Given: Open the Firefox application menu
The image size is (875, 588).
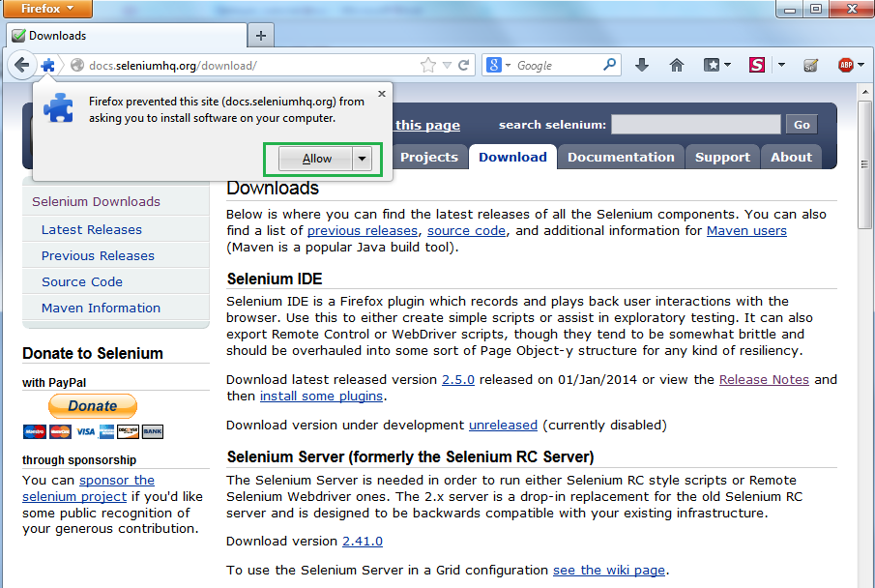Looking at the screenshot, I should (x=47, y=9).
